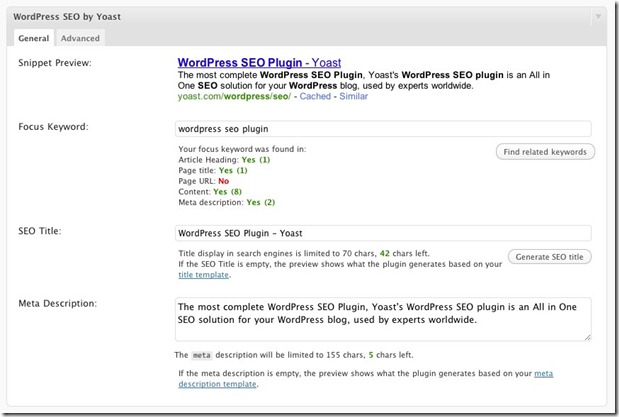Click the Snippet Preview label
The image size is (619, 417).
pyautogui.click(x=54, y=63)
